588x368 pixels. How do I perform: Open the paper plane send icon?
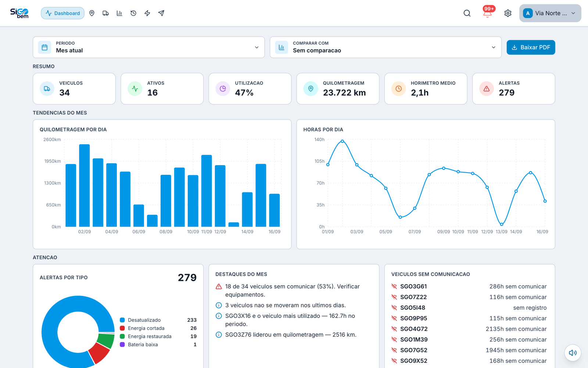tap(161, 13)
